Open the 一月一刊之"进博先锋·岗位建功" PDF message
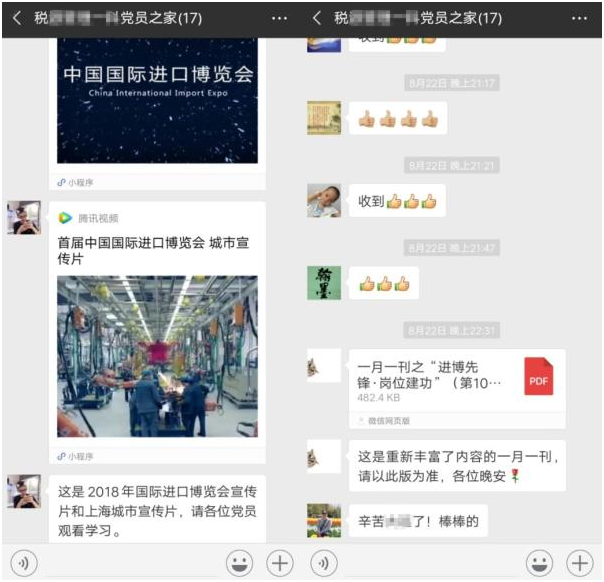The height and width of the screenshot is (582, 604). point(458,389)
